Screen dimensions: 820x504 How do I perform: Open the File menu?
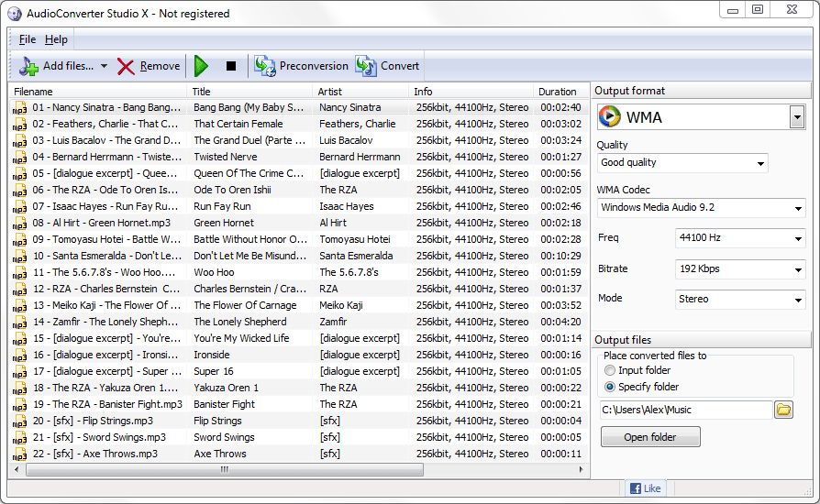(x=27, y=39)
